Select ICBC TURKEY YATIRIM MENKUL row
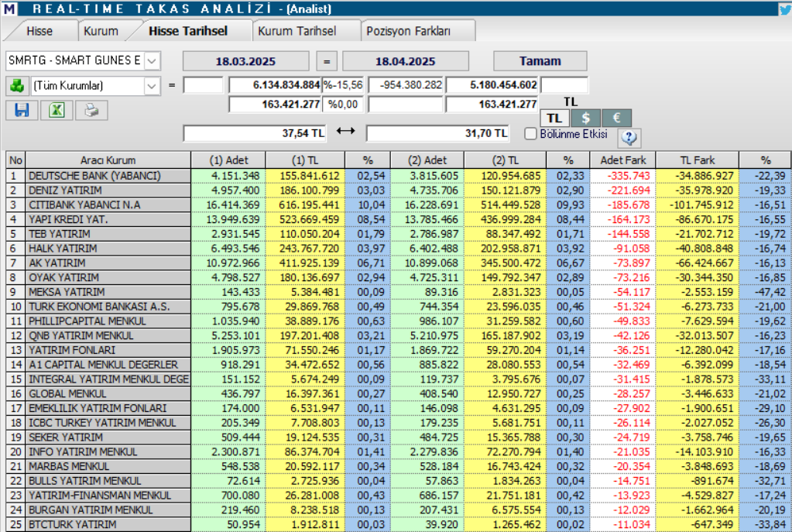792x532 pixels. point(399,423)
